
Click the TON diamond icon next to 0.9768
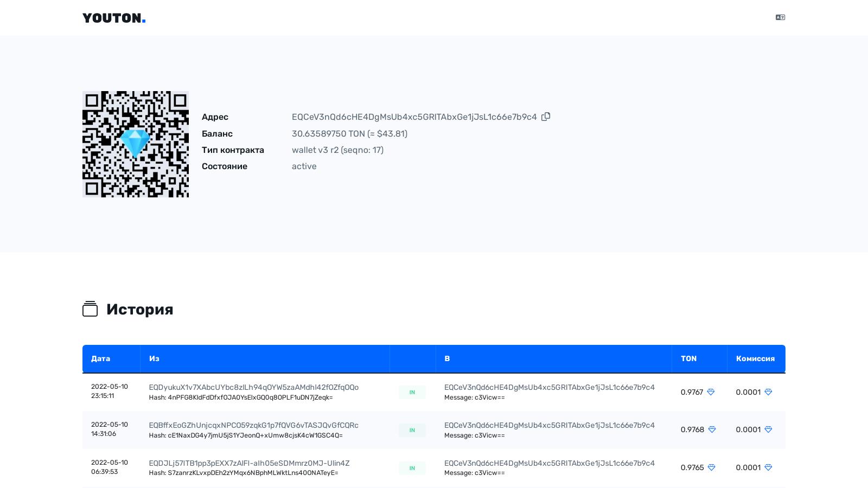pyautogui.click(x=712, y=429)
